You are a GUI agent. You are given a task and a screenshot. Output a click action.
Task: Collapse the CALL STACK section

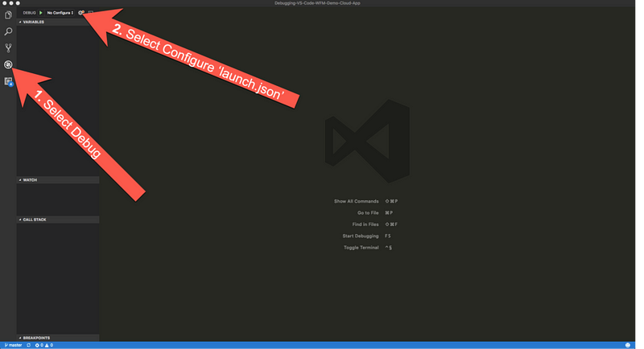pos(57,220)
